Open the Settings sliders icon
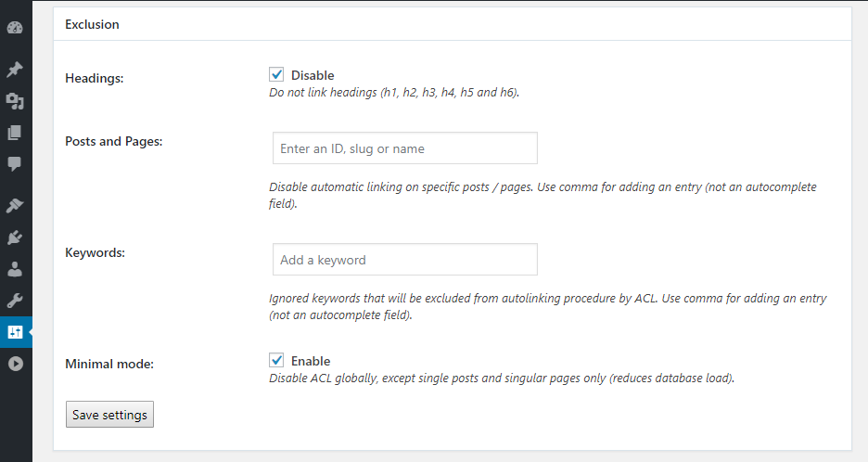The image size is (868, 462). pyautogui.click(x=15, y=332)
